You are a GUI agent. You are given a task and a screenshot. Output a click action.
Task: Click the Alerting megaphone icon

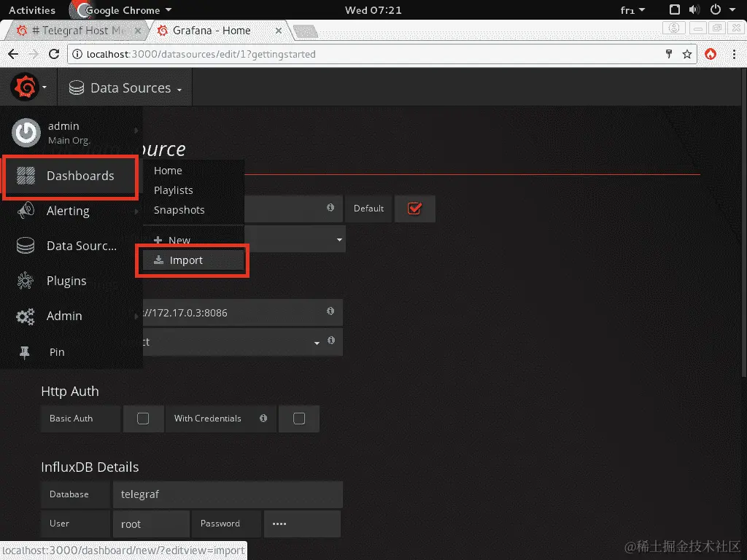click(x=26, y=210)
